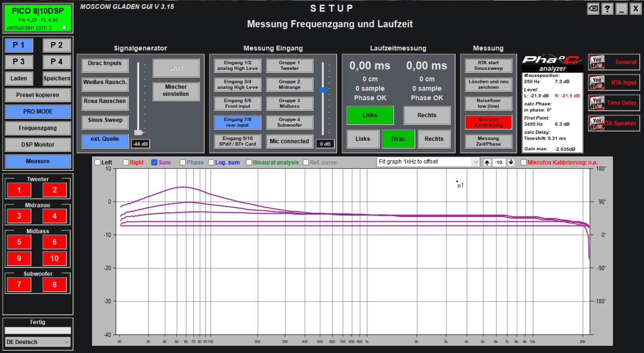Select Tweeter channel 1

point(19,190)
